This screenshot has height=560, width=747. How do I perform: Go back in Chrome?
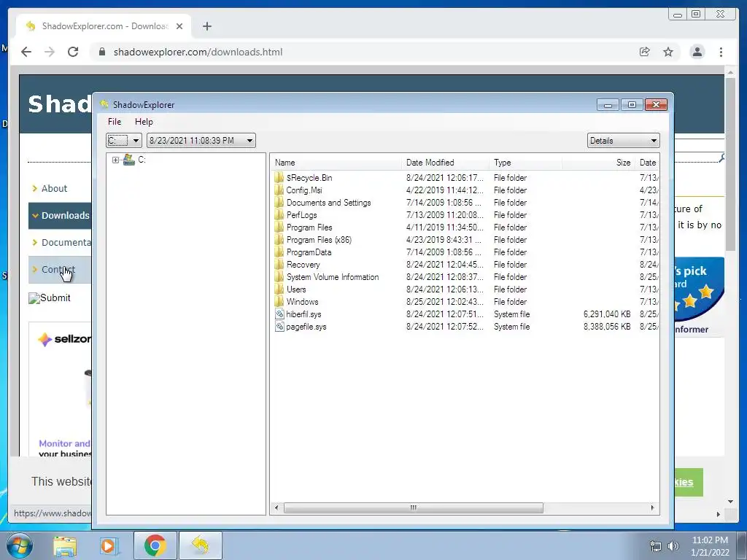[x=26, y=52]
